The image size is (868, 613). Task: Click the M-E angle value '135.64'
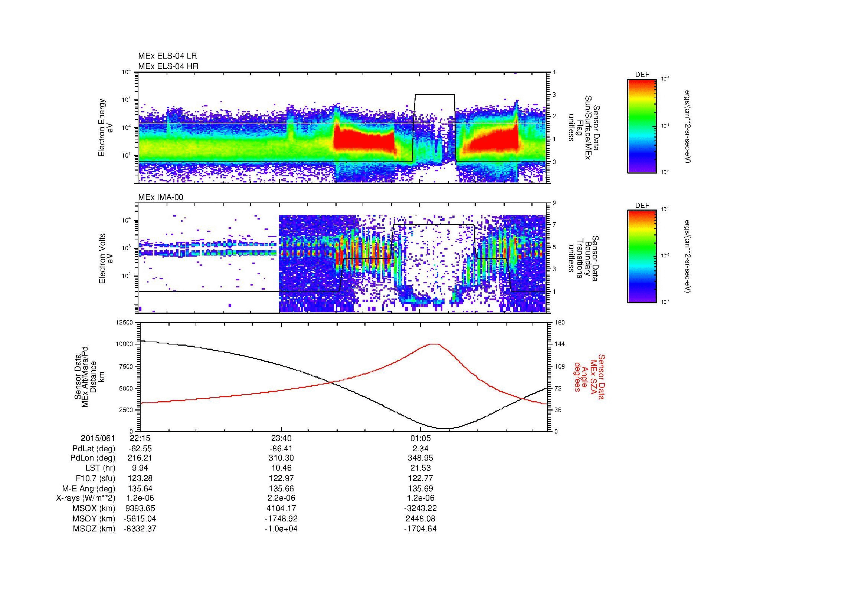tap(140, 489)
